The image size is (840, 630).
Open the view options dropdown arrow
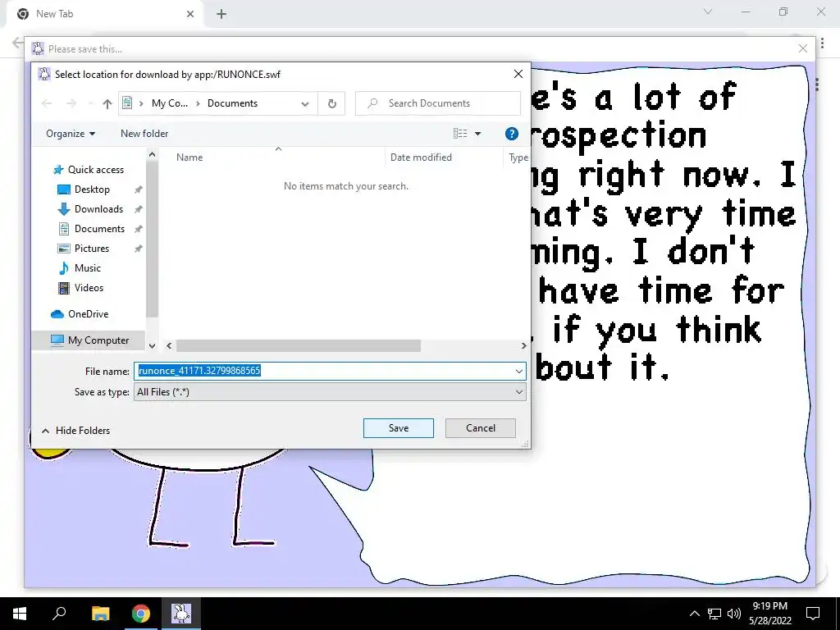click(477, 134)
